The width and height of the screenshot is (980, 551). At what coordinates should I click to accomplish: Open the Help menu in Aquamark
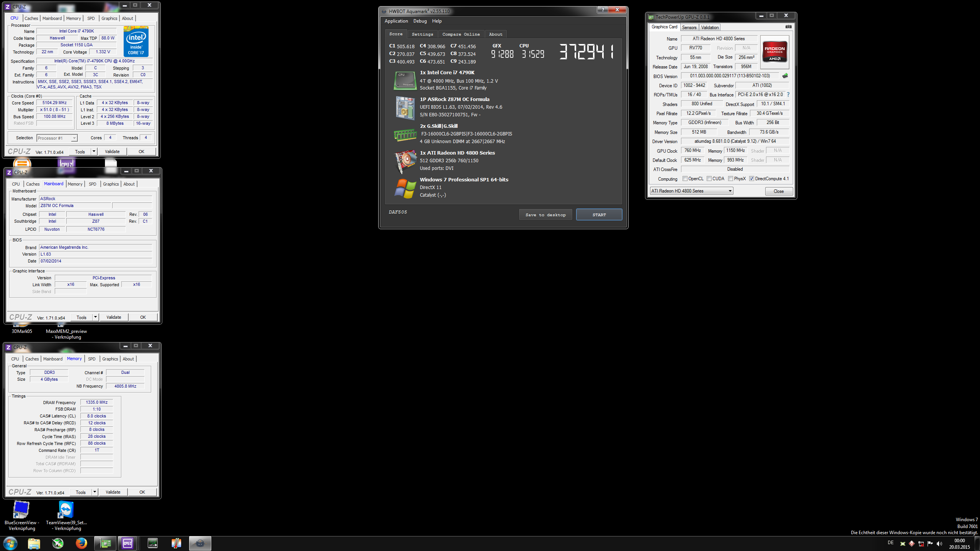click(437, 21)
